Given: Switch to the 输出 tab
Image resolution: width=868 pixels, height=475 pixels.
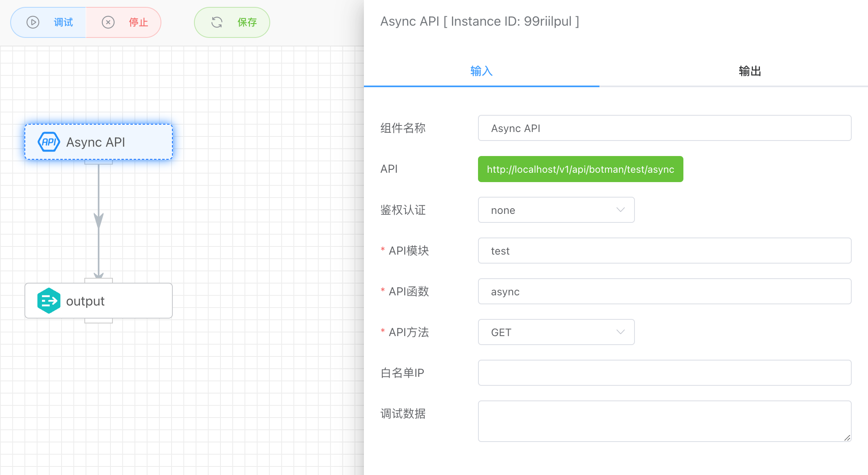Looking at the screenshot, I should [749, 71].
